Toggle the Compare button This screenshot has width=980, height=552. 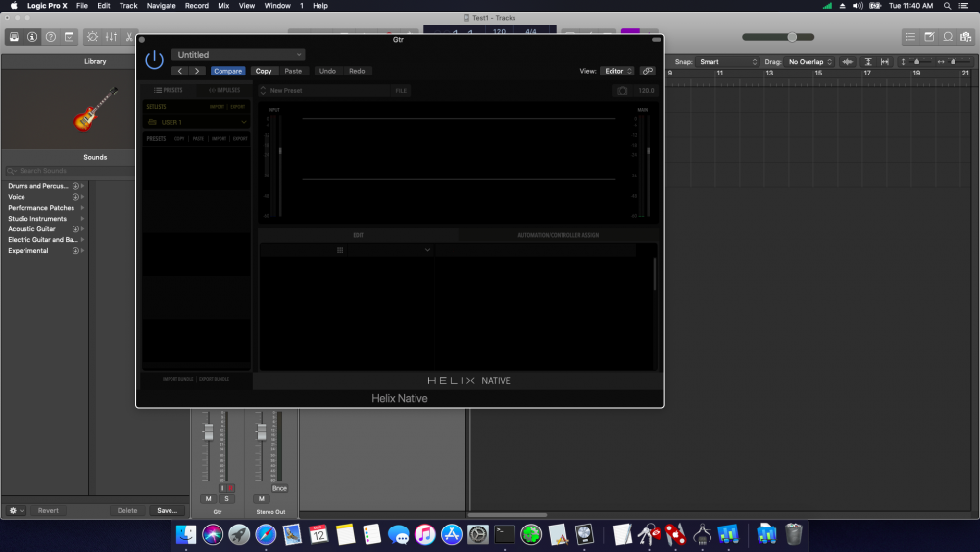[227, 71]
